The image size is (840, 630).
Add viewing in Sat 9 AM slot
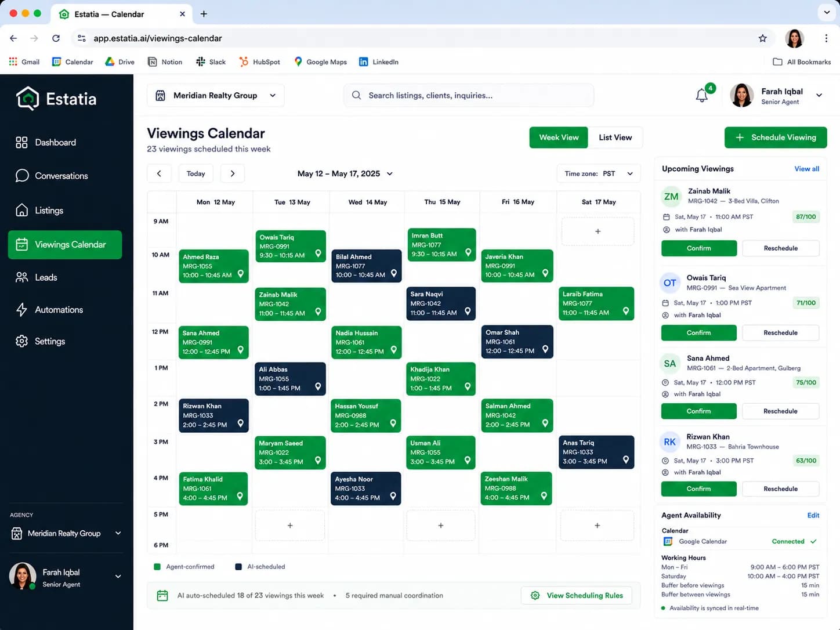click(598, 231)
